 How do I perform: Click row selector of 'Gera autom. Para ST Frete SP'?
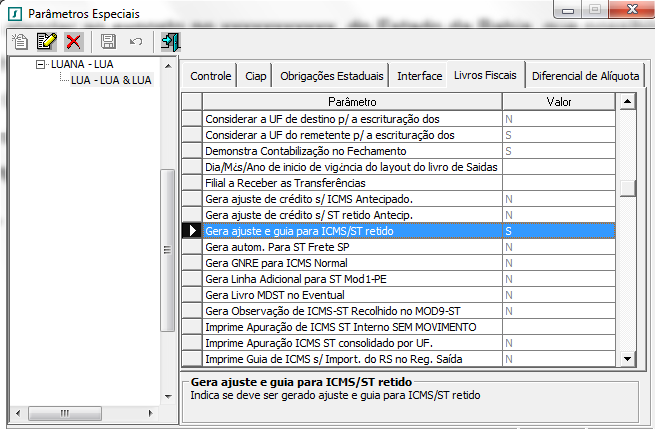click(192, 247)
